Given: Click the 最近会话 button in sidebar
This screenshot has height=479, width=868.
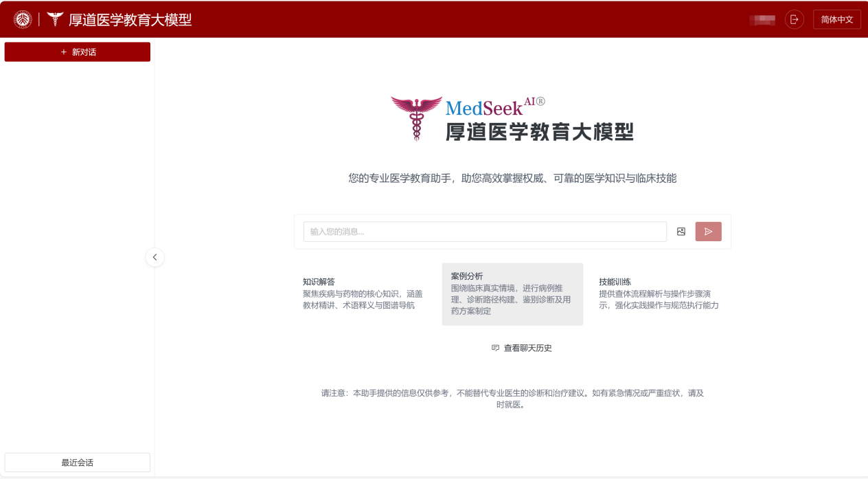Looking at the screenshot, I should [x=78, y=463].
